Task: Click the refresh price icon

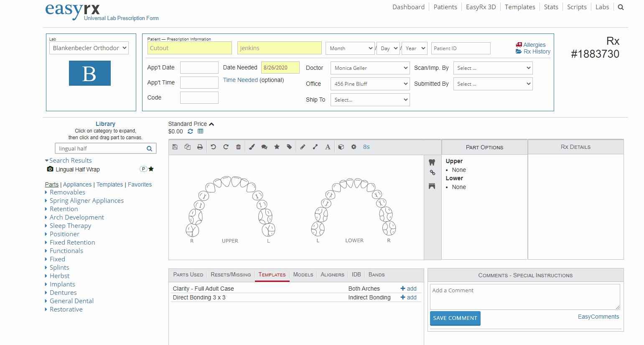Action: (x=191, y=131)
